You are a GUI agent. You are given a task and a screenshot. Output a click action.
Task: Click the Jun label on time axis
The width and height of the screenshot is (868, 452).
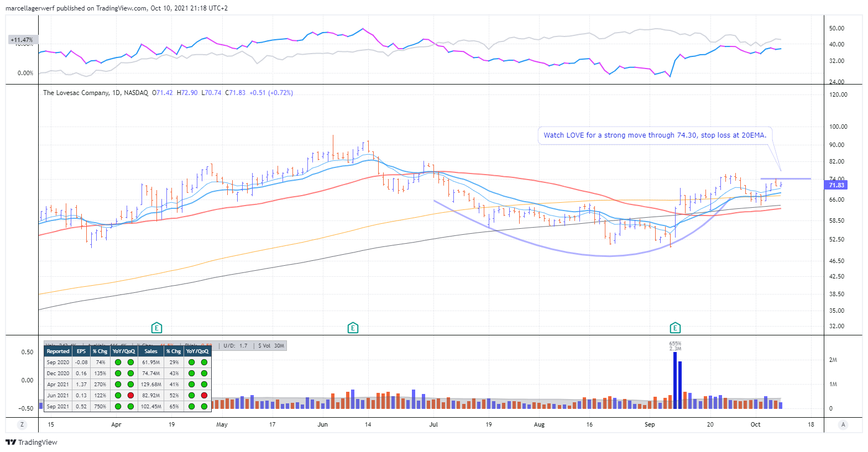coord(323,424)
